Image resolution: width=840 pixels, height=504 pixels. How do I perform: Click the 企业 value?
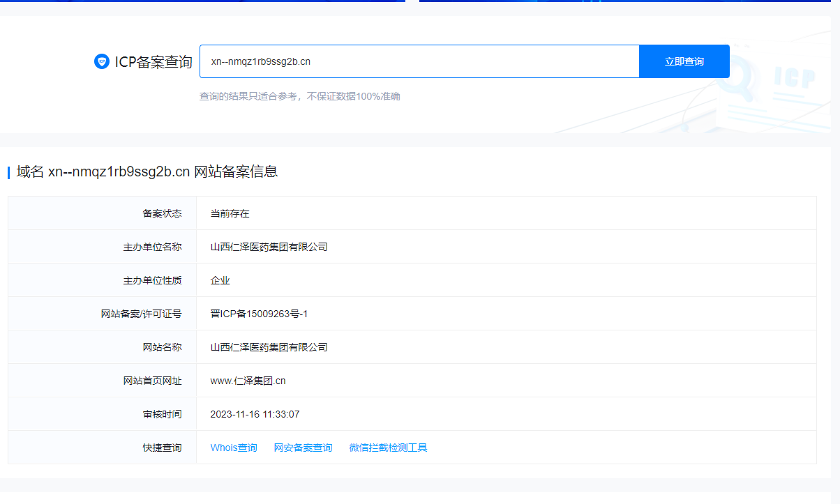point(220,280)
